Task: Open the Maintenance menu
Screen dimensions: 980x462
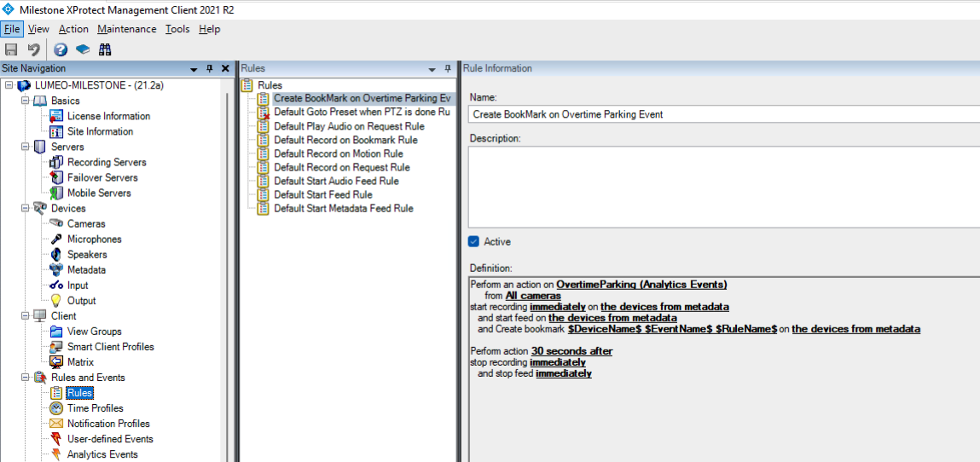Action: (127, 29)
